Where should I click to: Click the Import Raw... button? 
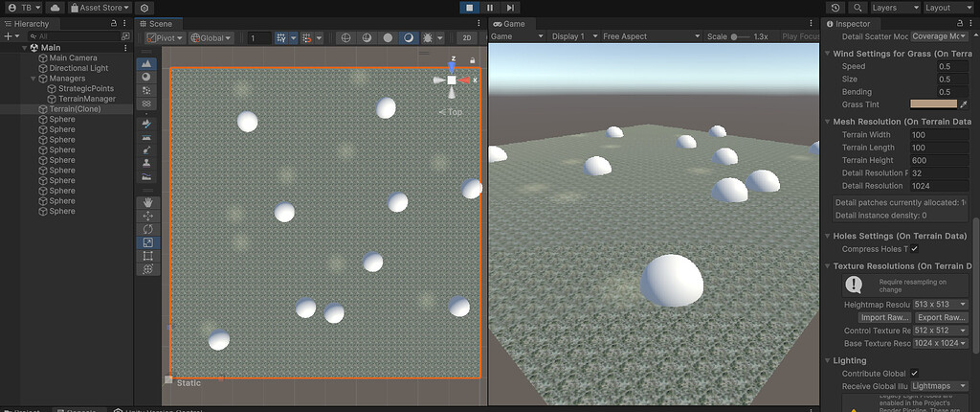coord(883,317)
